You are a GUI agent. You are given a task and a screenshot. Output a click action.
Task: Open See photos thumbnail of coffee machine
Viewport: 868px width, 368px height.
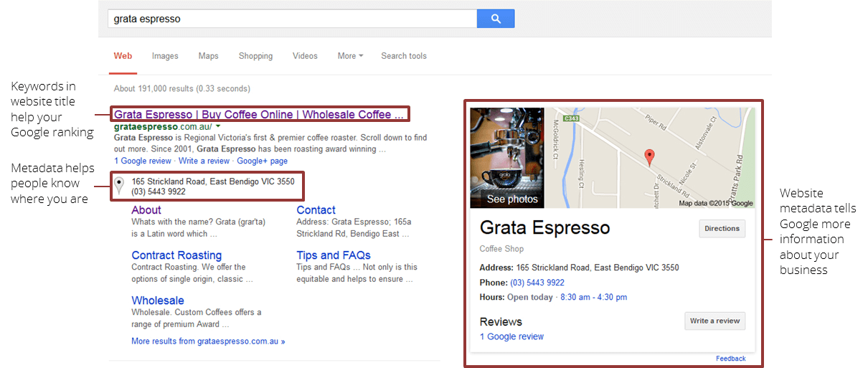click(507, 158)
